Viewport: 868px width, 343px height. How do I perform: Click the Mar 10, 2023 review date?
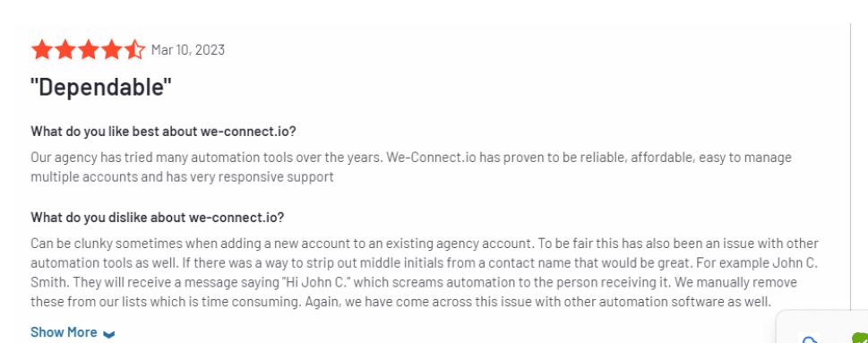pos(188,50)
